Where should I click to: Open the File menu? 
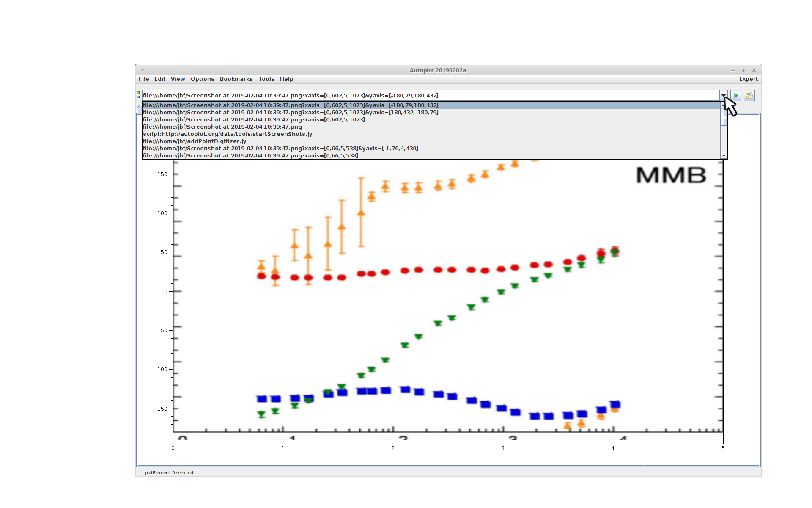pos(144,79)
